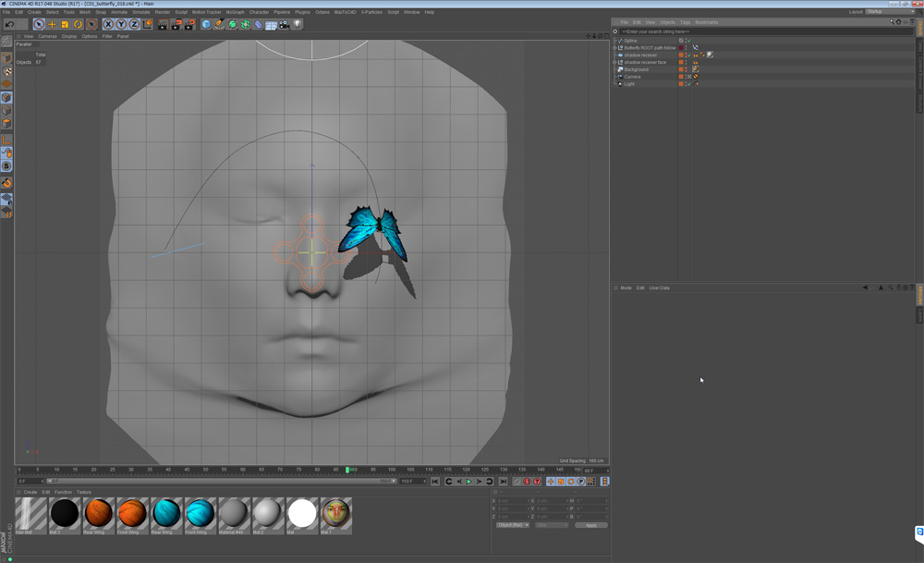Image resolution: width=924 pixels, height=563 pixels.
Task: Open the Object (Rel.) dropdown
Action: click(x=513, y=525)
